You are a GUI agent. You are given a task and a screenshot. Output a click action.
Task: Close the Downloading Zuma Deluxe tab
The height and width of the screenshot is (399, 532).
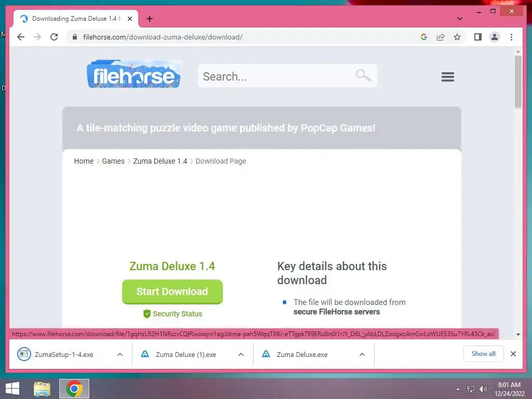[x=129, y=19]
